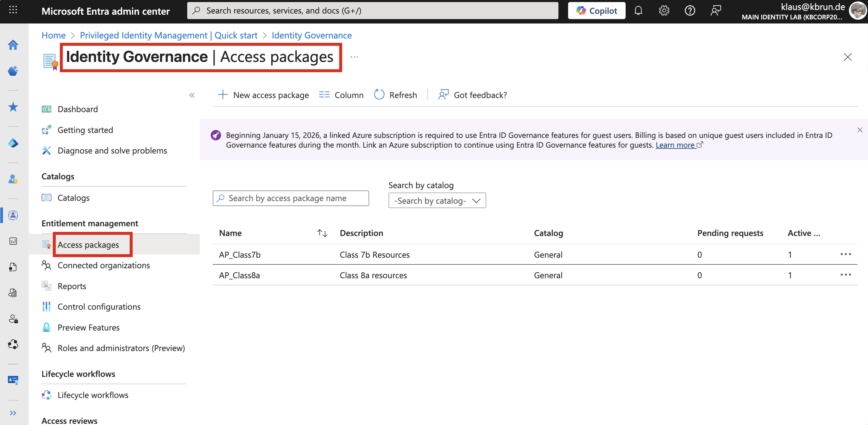Viewport: 868px width, 425px height.
Task: Open the portal settings gear icon
Action: click(664, 11)
